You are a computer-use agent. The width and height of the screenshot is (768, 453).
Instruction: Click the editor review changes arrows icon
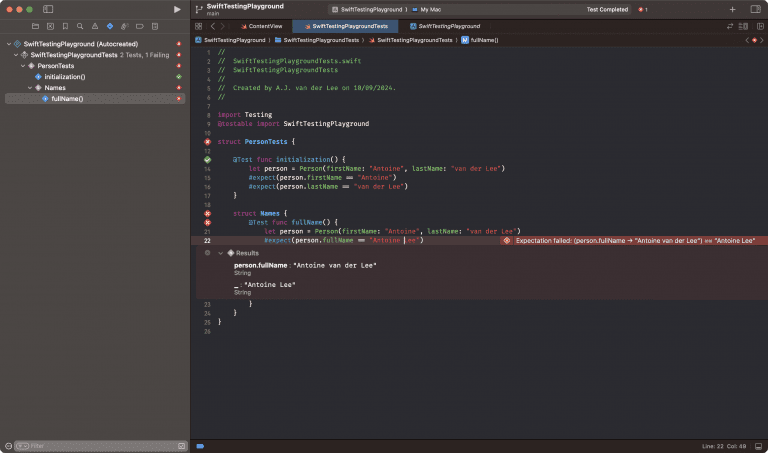[730, 26]
